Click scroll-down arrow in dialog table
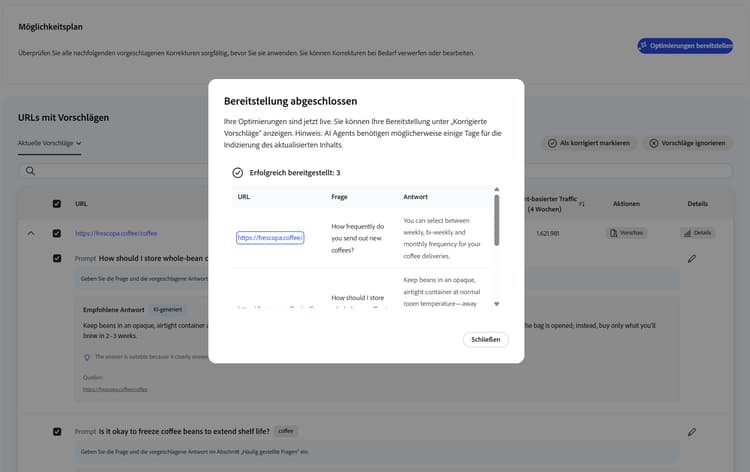The width and height of the screenshot is (750, 472). click(496, 304)
